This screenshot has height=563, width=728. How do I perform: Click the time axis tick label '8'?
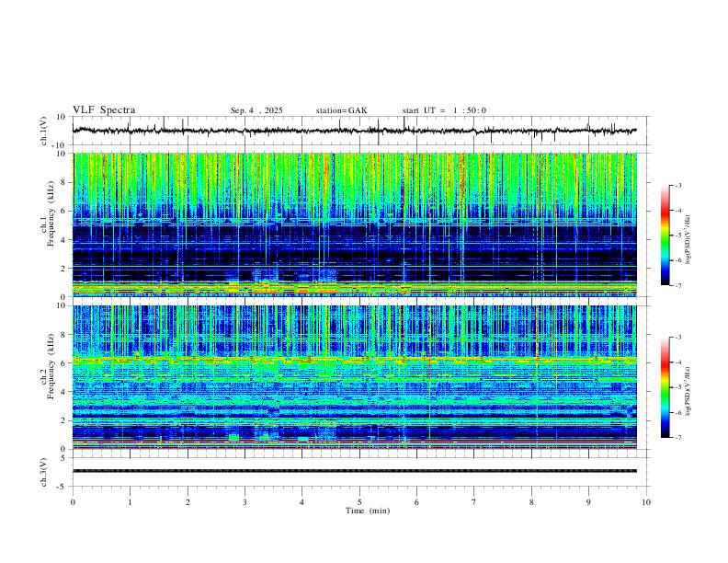(x=531, y=502)
